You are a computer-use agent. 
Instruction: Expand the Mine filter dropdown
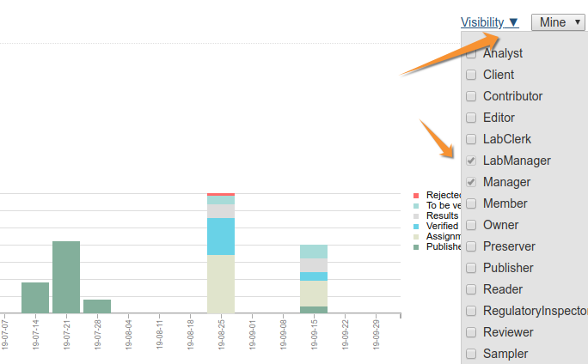tap(558, 22)
